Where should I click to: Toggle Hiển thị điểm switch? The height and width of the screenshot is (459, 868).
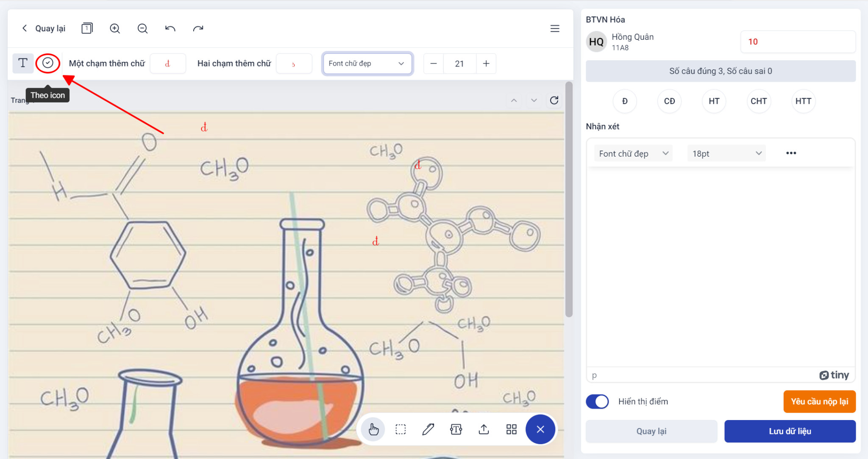click(598, 401)
